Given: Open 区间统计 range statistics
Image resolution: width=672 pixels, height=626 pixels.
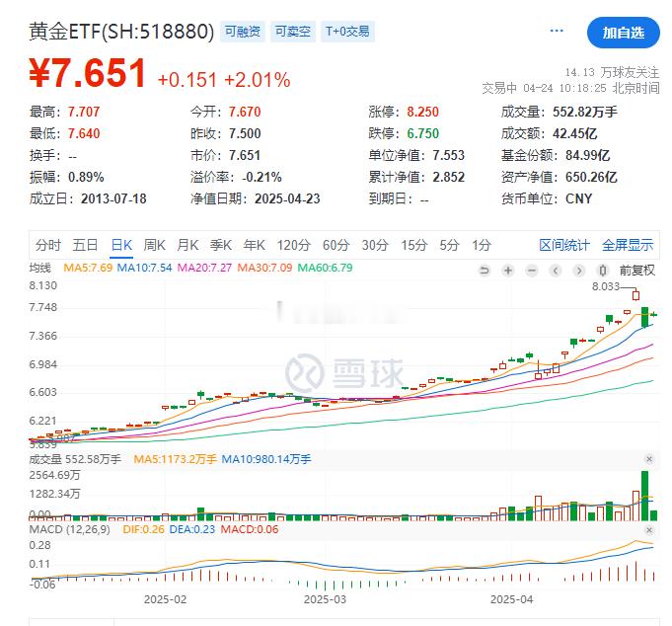Looking at the screenshot, I should pos(564,245).
